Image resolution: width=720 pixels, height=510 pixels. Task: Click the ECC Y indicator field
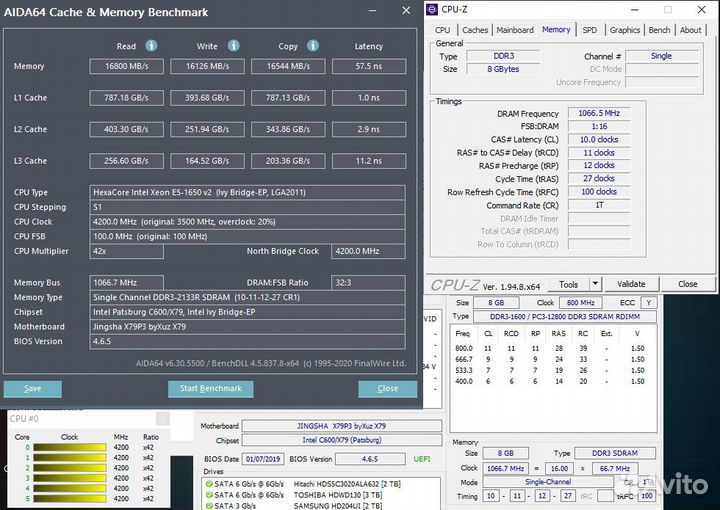point(648,303)
